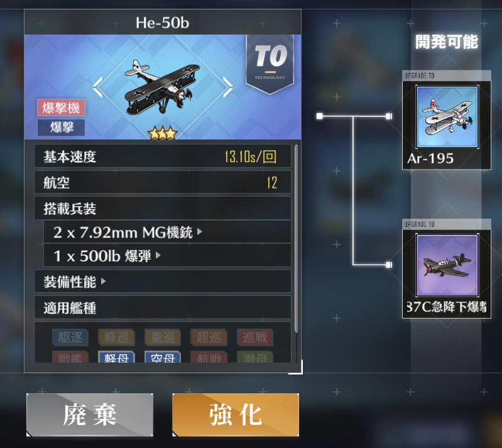This screenshot has height=448, width=502.
Task: Select the 巡戦 ship type badge
Action: pyautogui.click(x=255, y=337)
